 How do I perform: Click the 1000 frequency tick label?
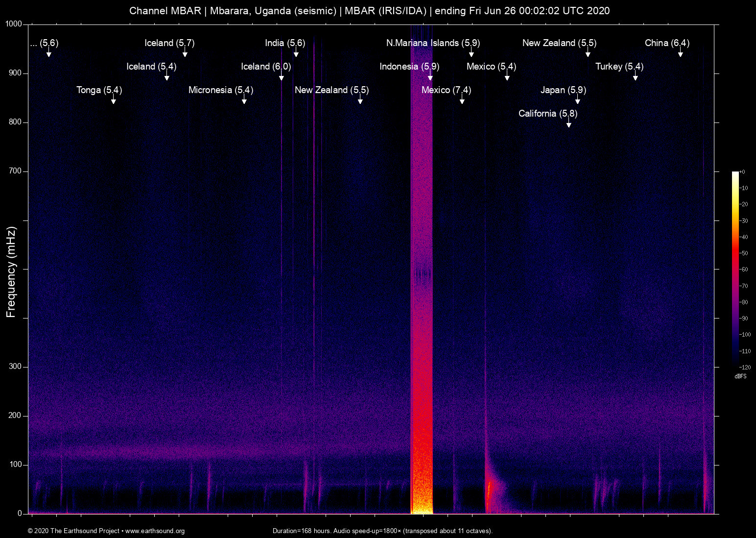(13, 22)
